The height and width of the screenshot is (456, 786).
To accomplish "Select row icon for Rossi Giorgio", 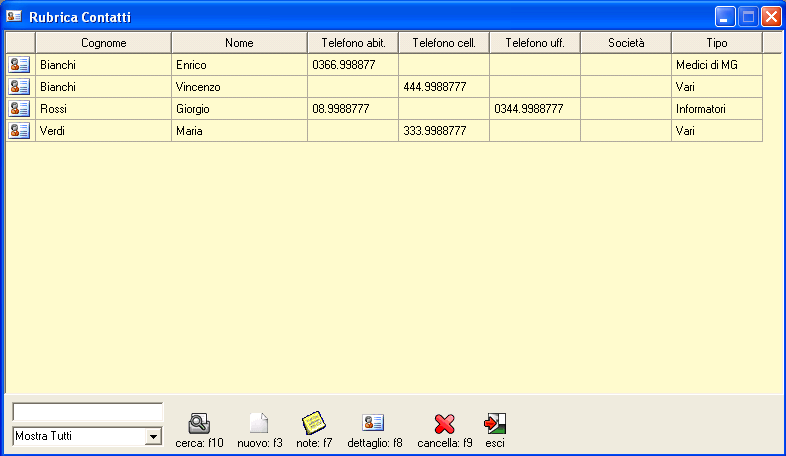I will point(20,109).
